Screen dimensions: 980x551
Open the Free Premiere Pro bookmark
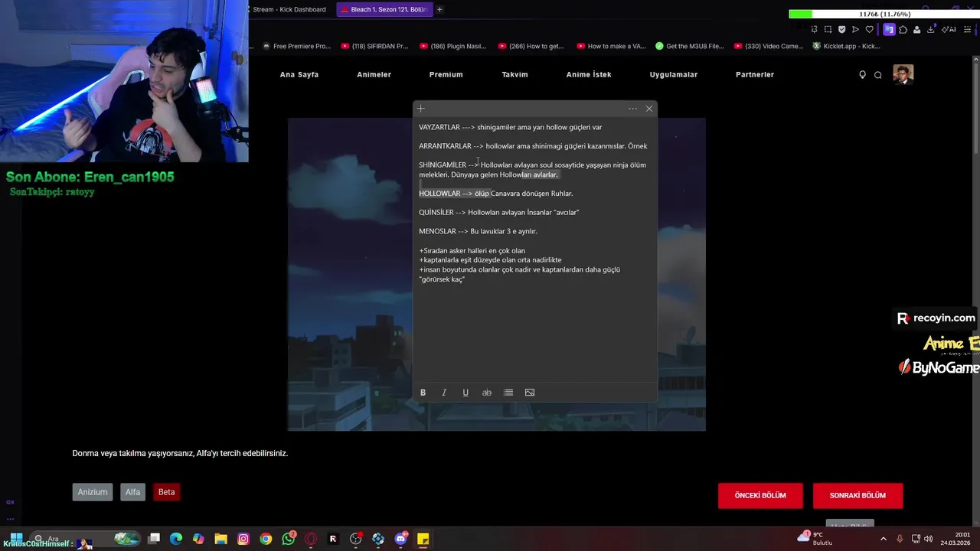296,46
